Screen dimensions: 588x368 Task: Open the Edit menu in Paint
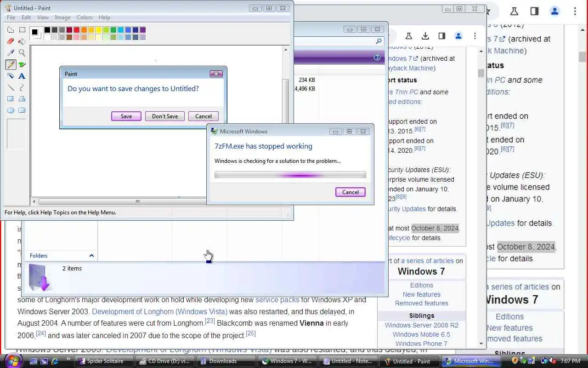(26, 17)
